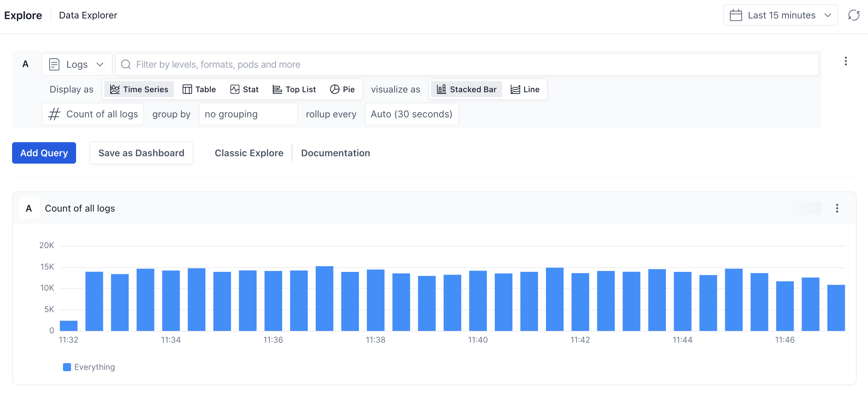Click the refresh icon at top right

click(x=854, y=15)
